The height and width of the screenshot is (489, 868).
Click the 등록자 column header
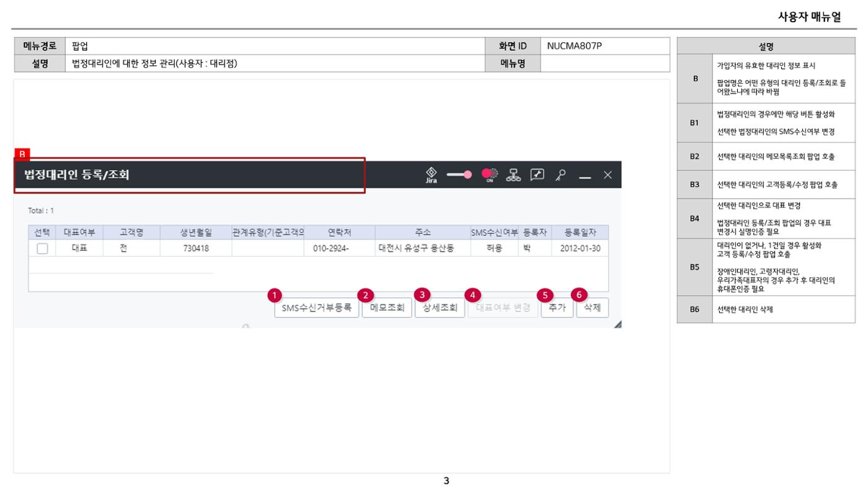[534, 233]
